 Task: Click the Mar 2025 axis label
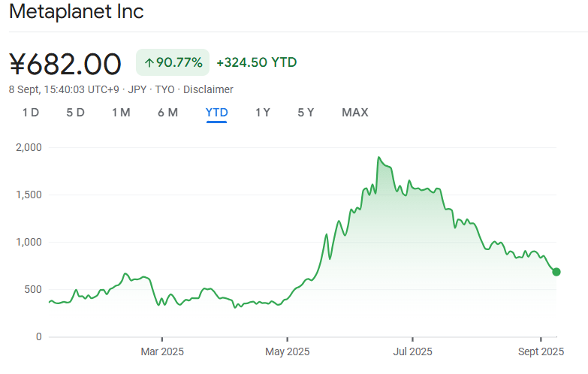(x=162, y=351)
